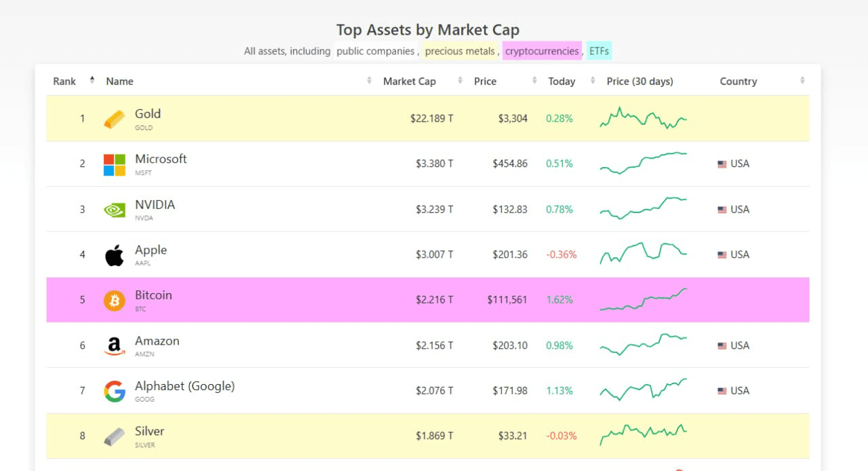Open the Silver asset page

tap(150, 432)
